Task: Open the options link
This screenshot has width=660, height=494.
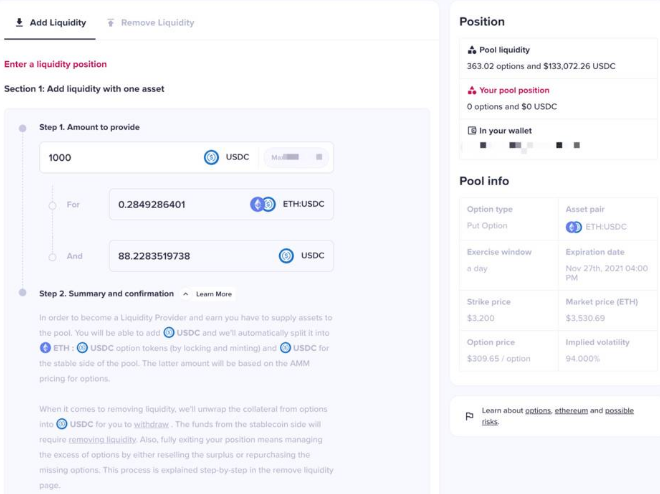Action: coord(538,411)
